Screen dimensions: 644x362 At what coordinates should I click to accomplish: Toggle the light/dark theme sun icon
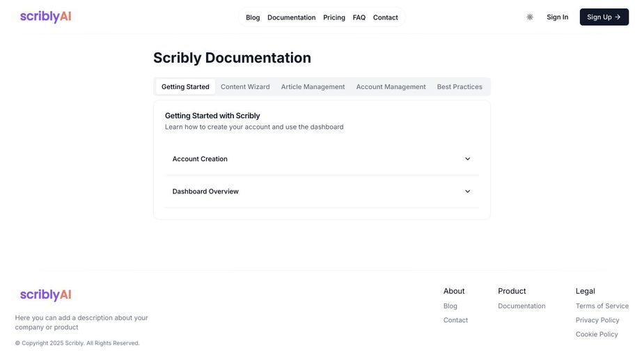(530, 17)
